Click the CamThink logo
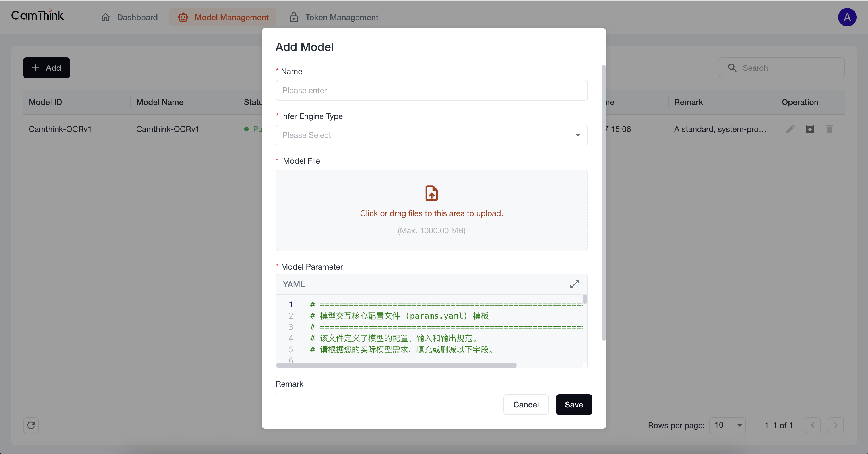The width and height of the screenshot is (868, 454). click(37, 16)
